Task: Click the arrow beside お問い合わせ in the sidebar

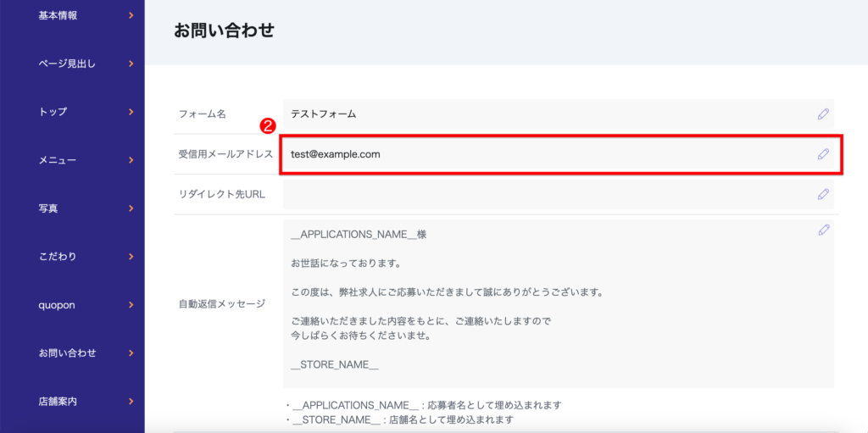Action: pos(131,353)
